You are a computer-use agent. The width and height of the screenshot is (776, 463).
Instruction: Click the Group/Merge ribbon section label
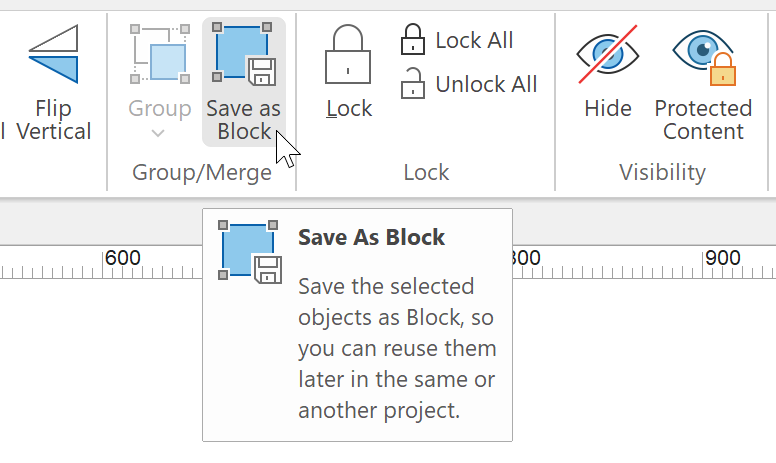tap(202, 173)
